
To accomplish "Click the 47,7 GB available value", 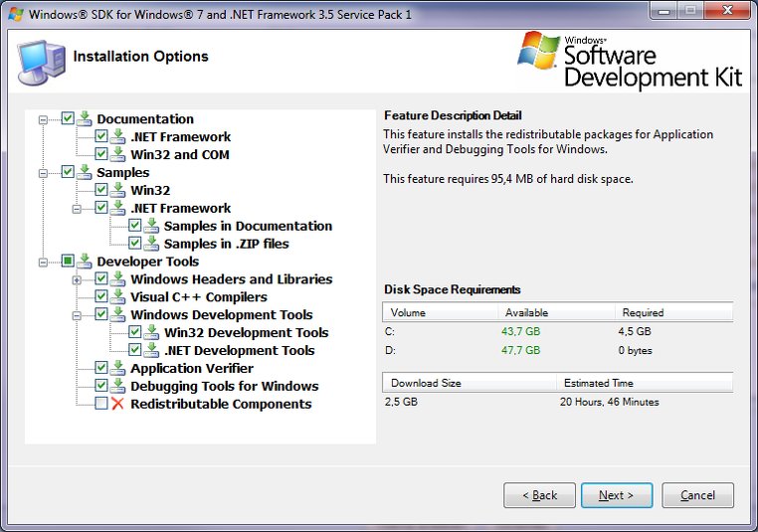I will [x=520, y=350].
